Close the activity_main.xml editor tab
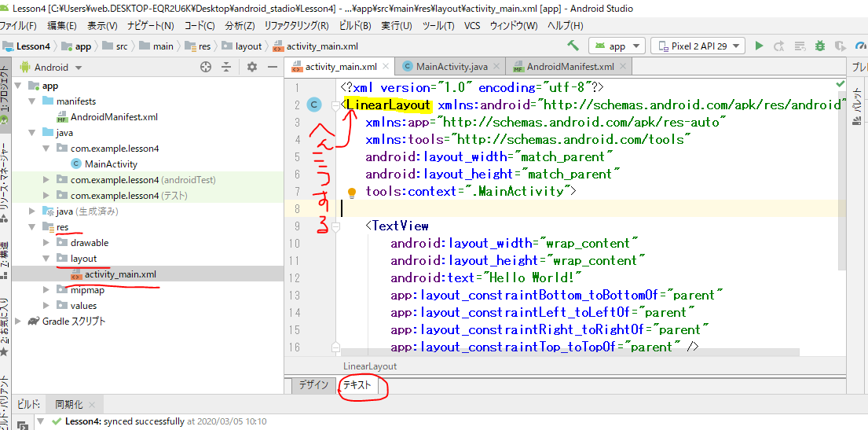The height and width of the screenshot is (430, 868). (x=385, y=67)
